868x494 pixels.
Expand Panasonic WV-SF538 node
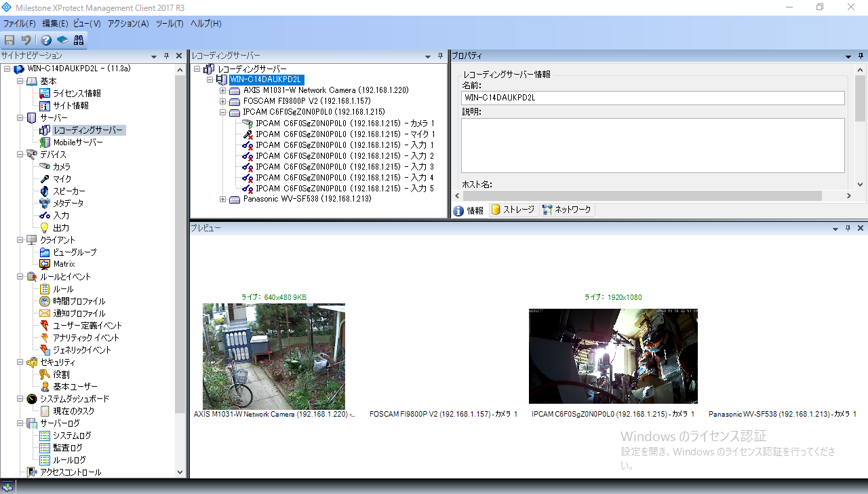pyautogui.click(x=223, y=199)
